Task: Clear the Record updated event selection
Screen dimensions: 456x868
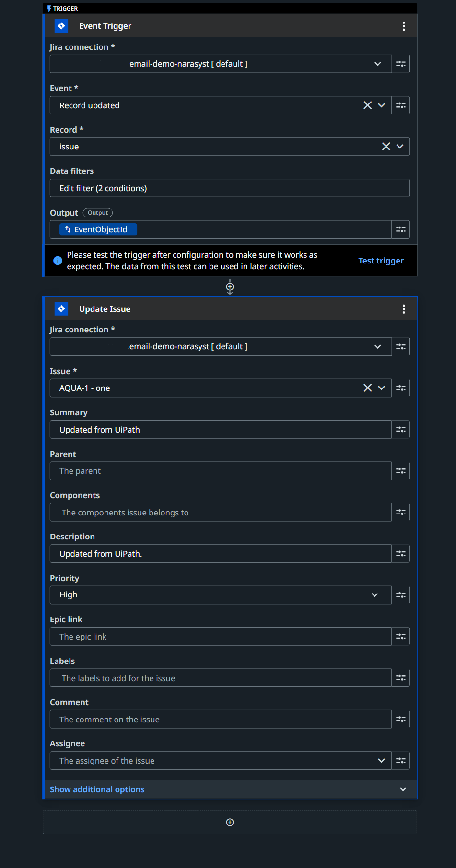Action: [368, 105]
